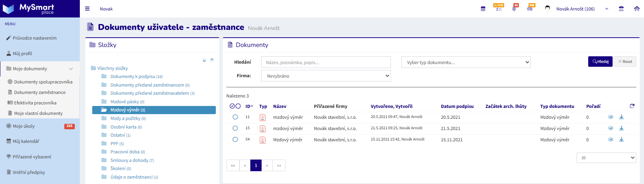
Task: Click the hamburger menu icon
Action: click(x=87, y=9)
